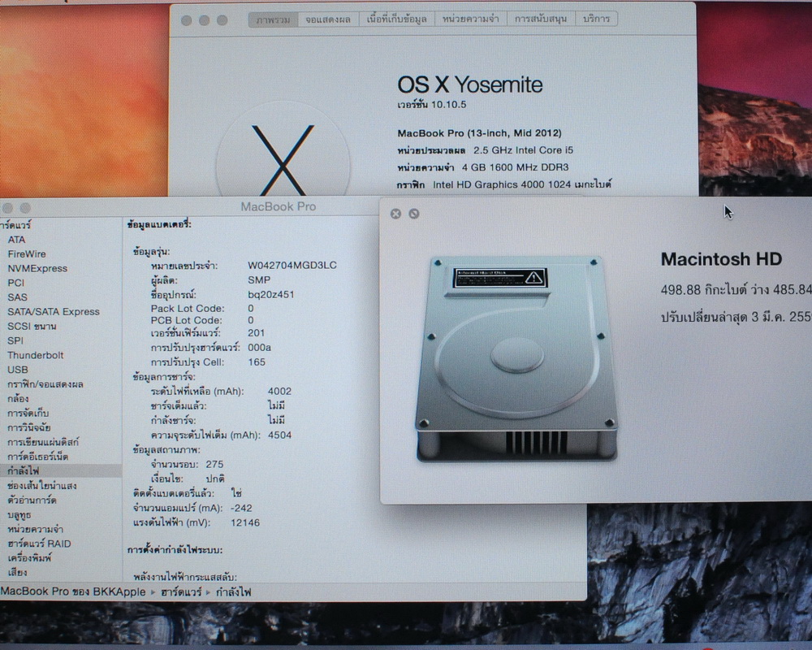The image size is (812, 650).
Task: Open the บริการ tab
Action: pyautogui.click(x=596, y=19)
